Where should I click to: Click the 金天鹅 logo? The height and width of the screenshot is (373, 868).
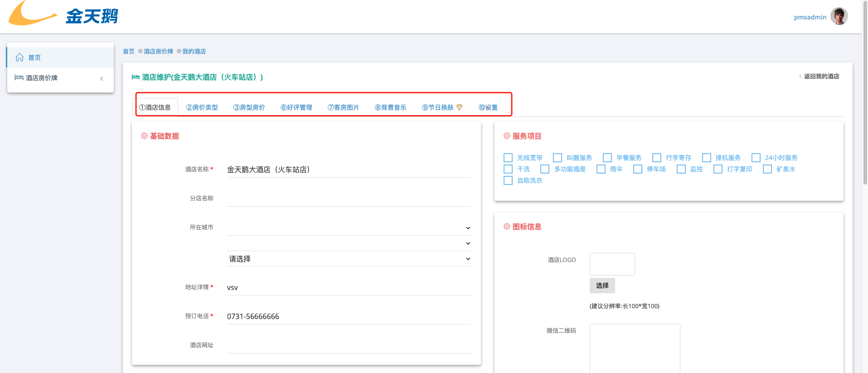pyautogui.click(x=63, y=14)
